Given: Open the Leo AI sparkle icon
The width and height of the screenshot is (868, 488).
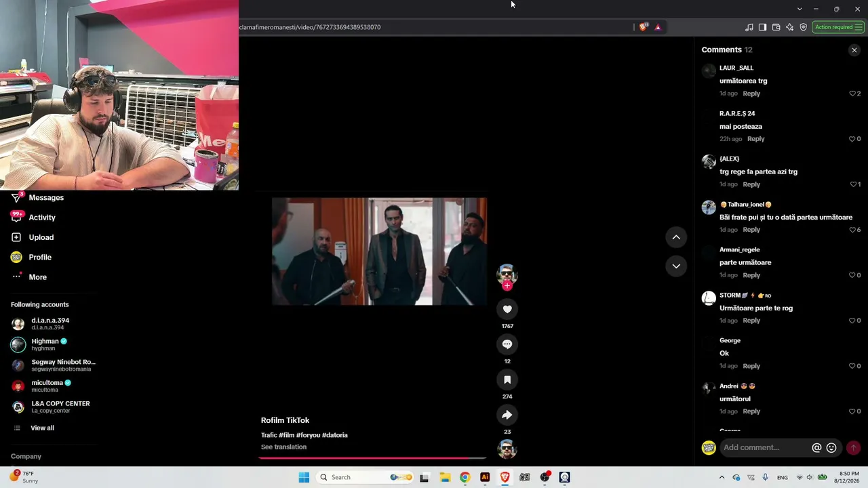Looking at the screenshot, I should (x=789, y=27).
